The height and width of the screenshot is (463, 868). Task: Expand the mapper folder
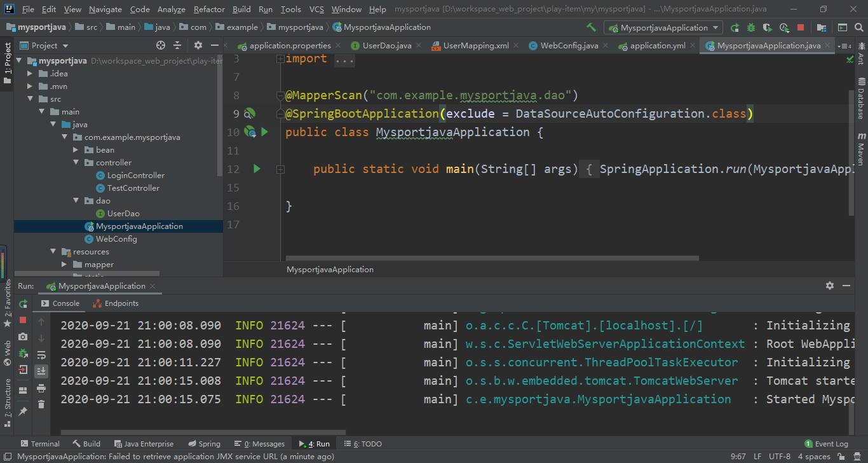[x=64, y=265]
